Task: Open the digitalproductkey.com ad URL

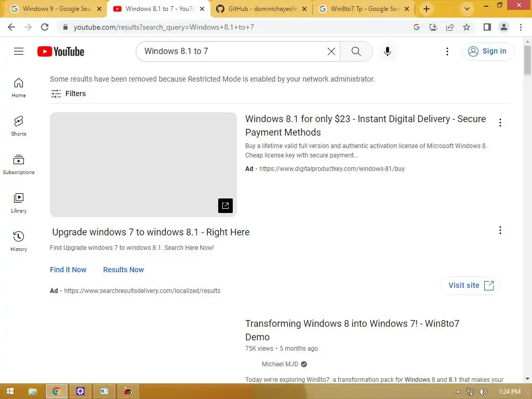Action: point(332,169)
